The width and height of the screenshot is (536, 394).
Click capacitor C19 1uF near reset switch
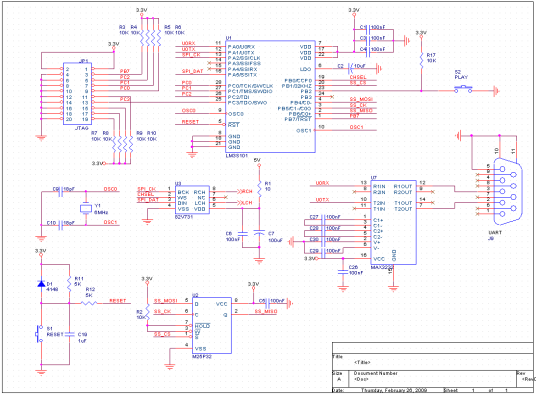(70, 334)
